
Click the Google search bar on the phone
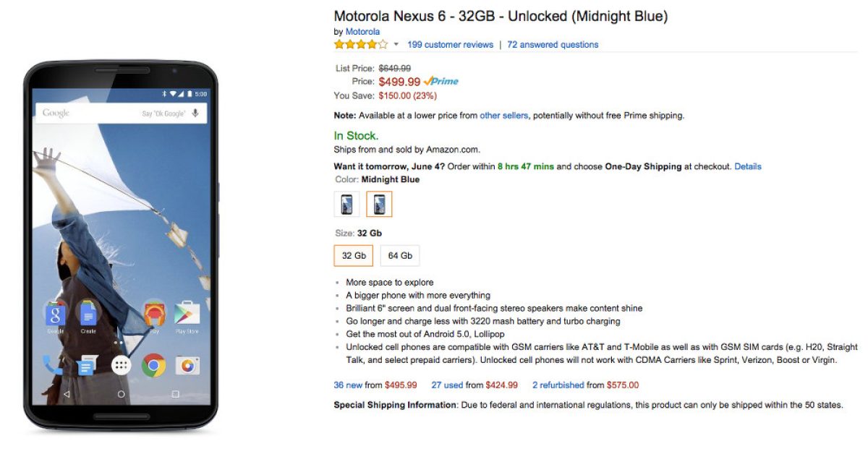coord(109,113)
